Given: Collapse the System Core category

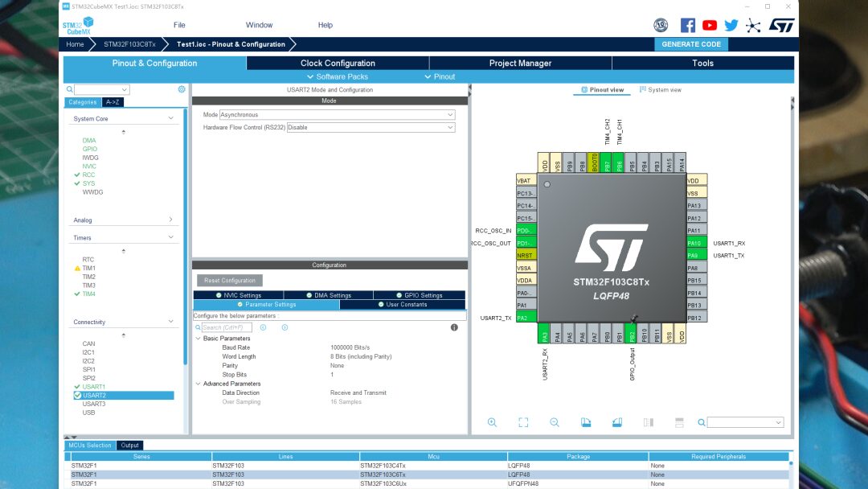Looking at the screenshot, I should tap(170, 118).
